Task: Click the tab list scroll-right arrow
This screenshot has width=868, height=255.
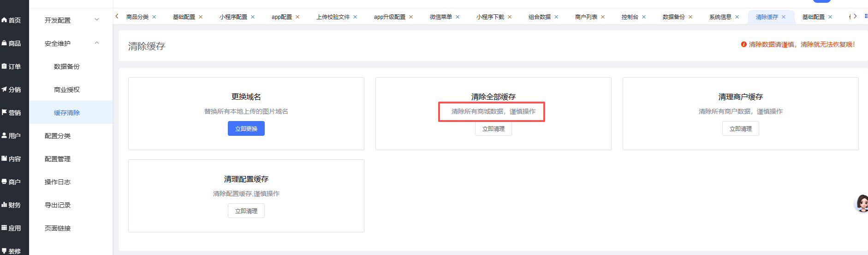Action: pos(855,16)
